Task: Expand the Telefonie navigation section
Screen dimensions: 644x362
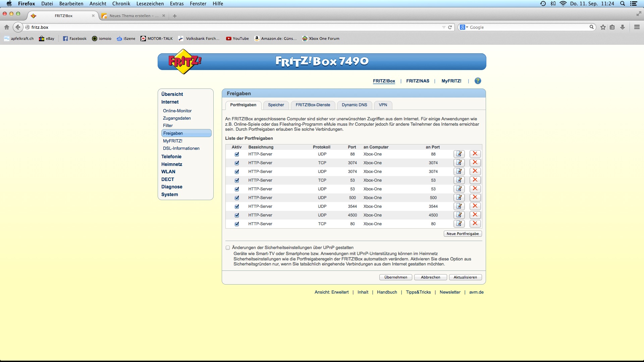Action: (171, 157)
